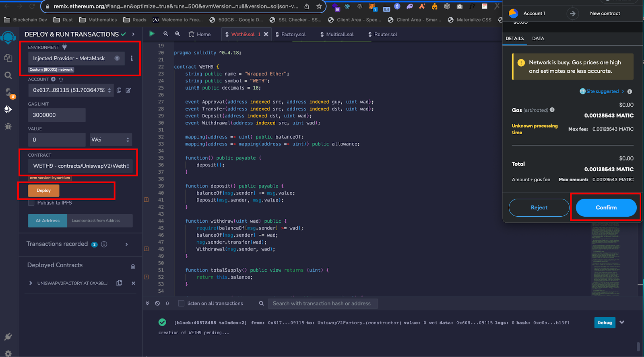Open the Wei value unit dropdown
The height and width of the screenshot is (357, 644).
point(111,140)
